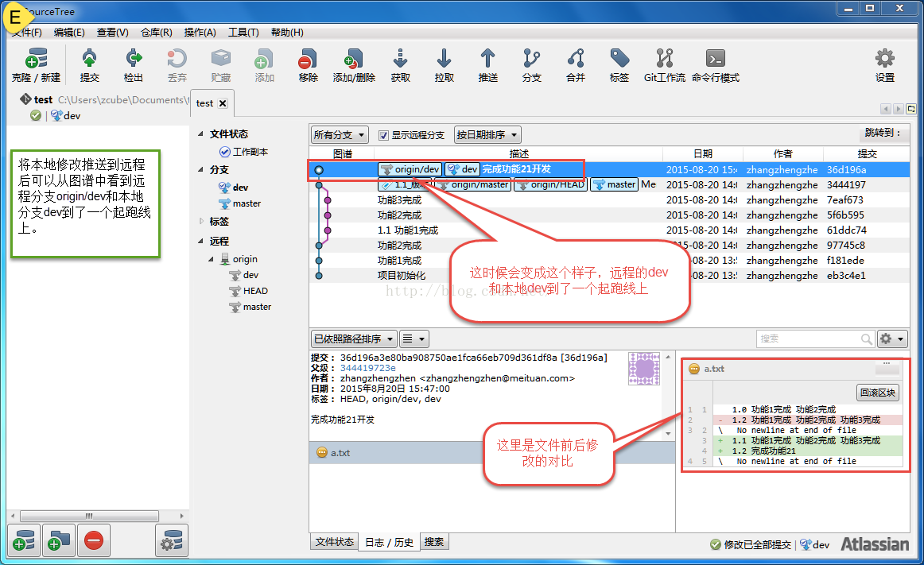The image size is (924, 565).
Task: Click the add repository icon at bottom left
Action: pyautogui.click(x=24, y=540)
